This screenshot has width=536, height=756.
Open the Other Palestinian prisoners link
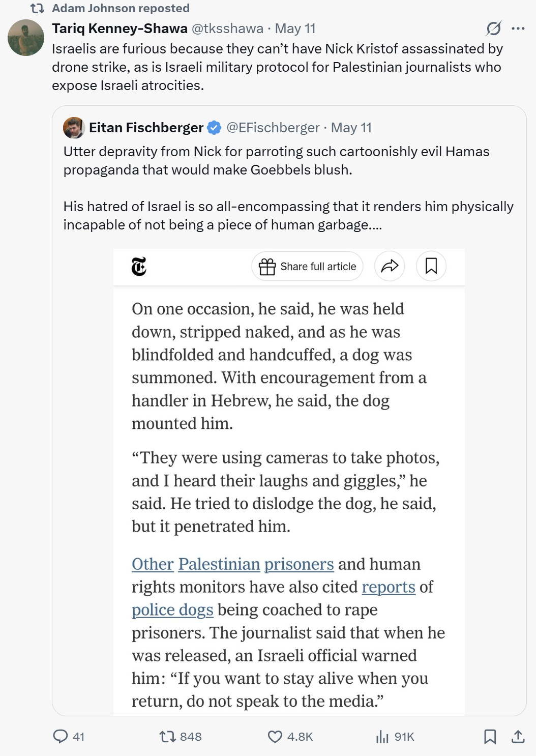coord(233,564)
